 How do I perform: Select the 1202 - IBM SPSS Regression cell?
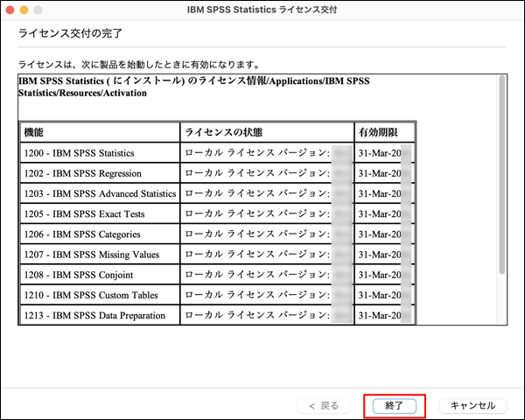100,173
